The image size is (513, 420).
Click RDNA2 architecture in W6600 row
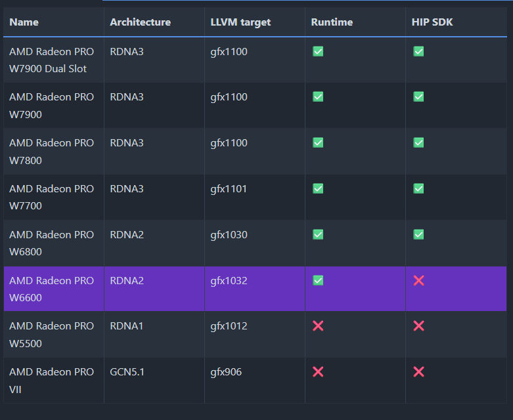127,280
